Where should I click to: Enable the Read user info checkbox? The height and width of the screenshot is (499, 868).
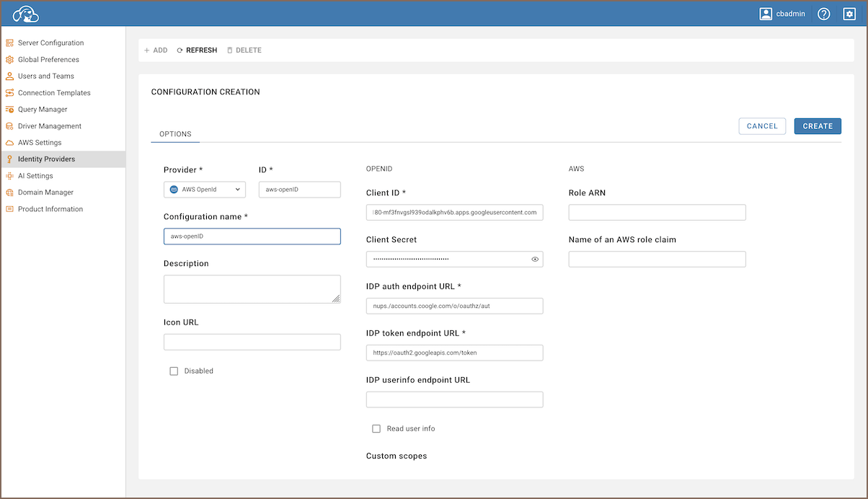(376, 429)
